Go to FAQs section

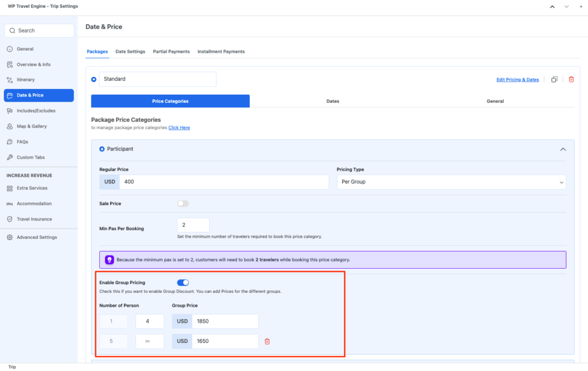22,142
